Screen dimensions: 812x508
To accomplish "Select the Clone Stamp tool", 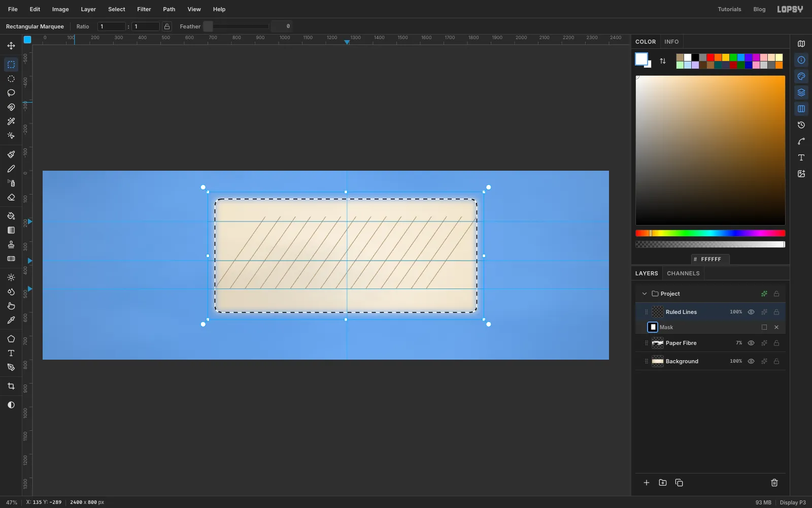I will click(11, 244).
